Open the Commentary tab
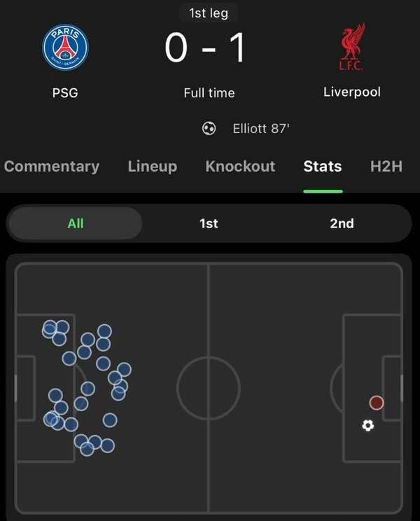 [52, 167]
